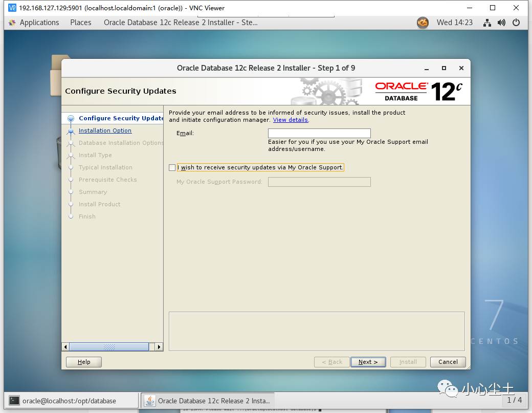Click the Java icon in the taskbar
The image size is (532, 413).
point(149,401)
